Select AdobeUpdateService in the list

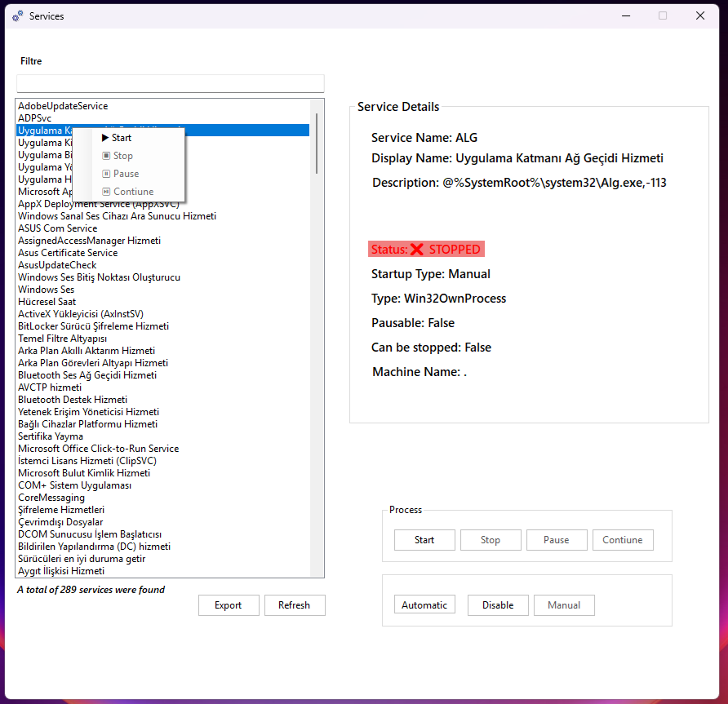163,106
